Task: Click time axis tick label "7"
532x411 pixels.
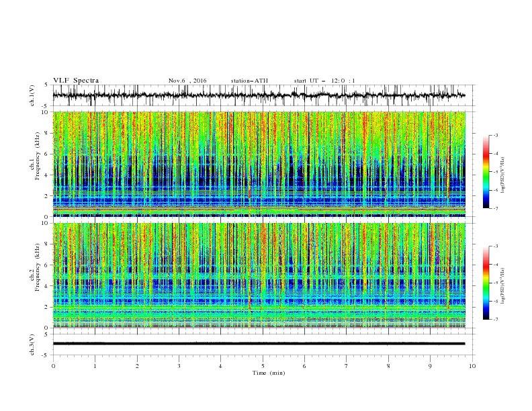Action: coord(347,366)
